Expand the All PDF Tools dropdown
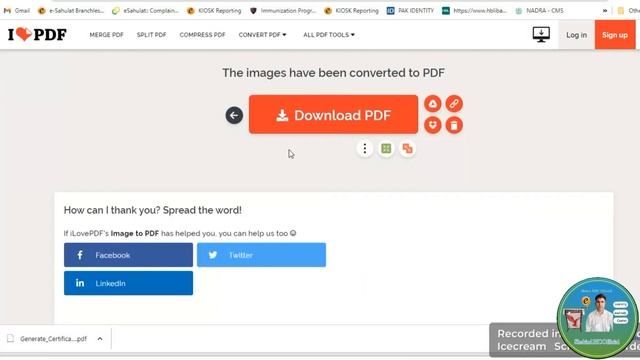This screenshot has height=360, width=640. (329, 35)
